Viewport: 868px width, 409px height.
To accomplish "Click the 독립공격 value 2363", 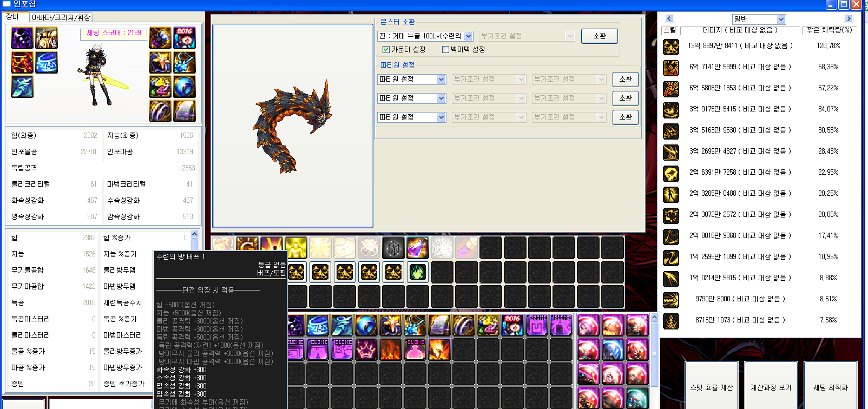I will [188, 168].
